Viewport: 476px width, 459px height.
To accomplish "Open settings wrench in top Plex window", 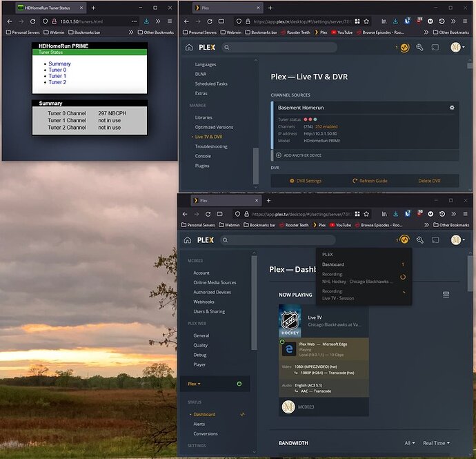I will [x=419, y=48].
